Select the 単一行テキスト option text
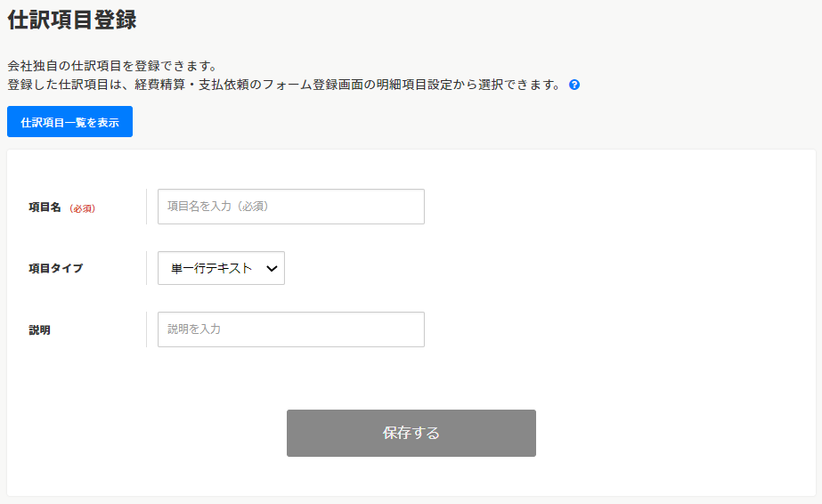This screenshot has width=822, height=504. (211, 268)
